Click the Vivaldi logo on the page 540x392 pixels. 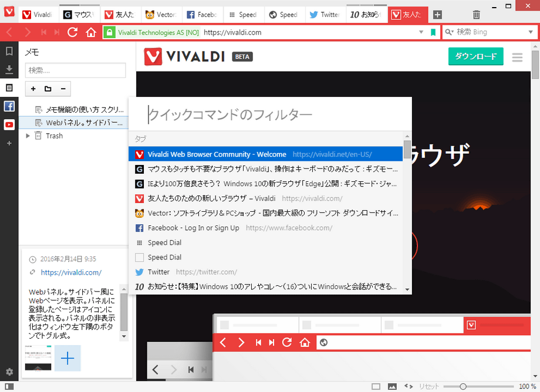184,56
